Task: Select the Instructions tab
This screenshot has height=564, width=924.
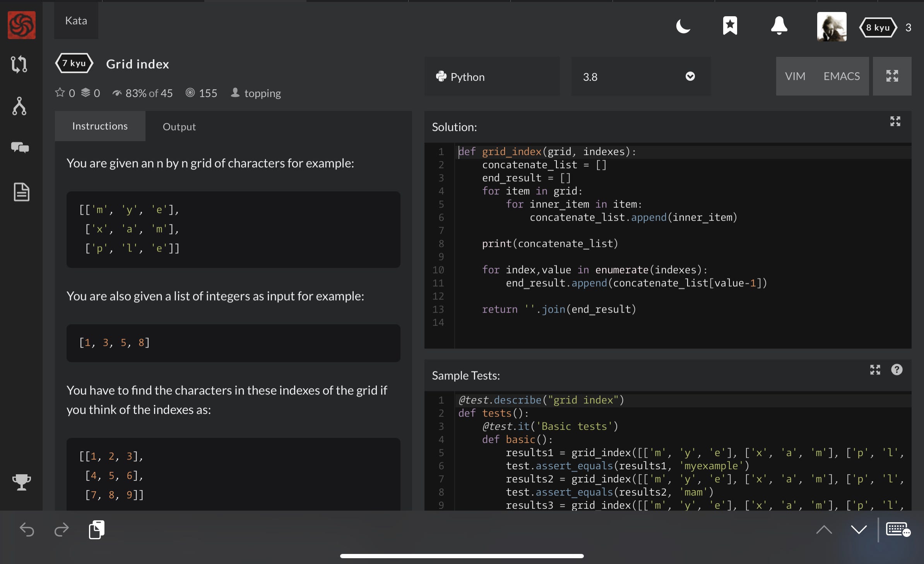Action: 100,126
